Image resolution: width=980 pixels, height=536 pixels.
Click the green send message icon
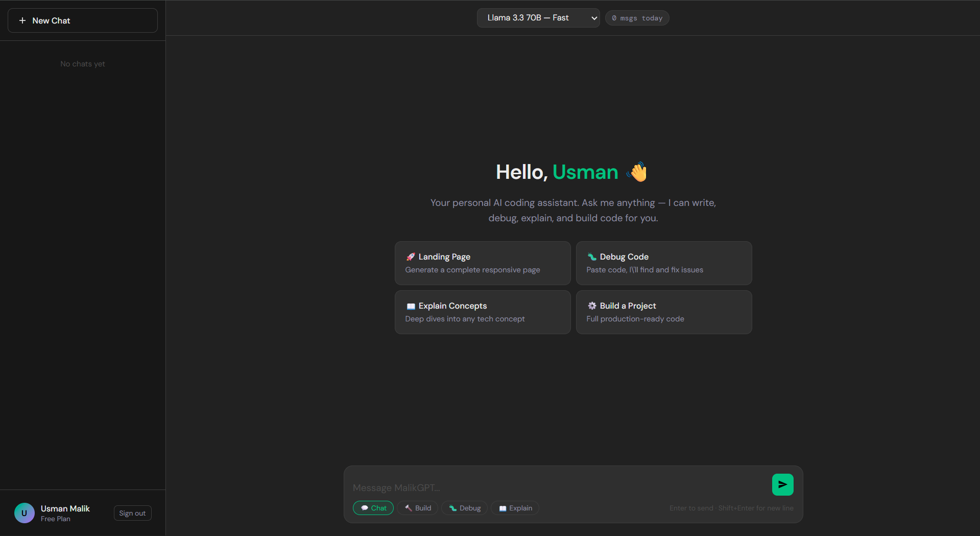[x=782, y=484]
